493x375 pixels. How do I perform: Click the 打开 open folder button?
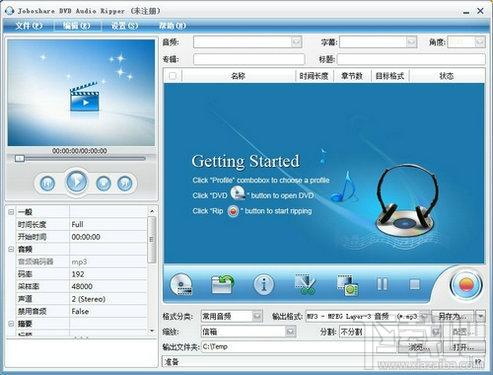point(464,347)
